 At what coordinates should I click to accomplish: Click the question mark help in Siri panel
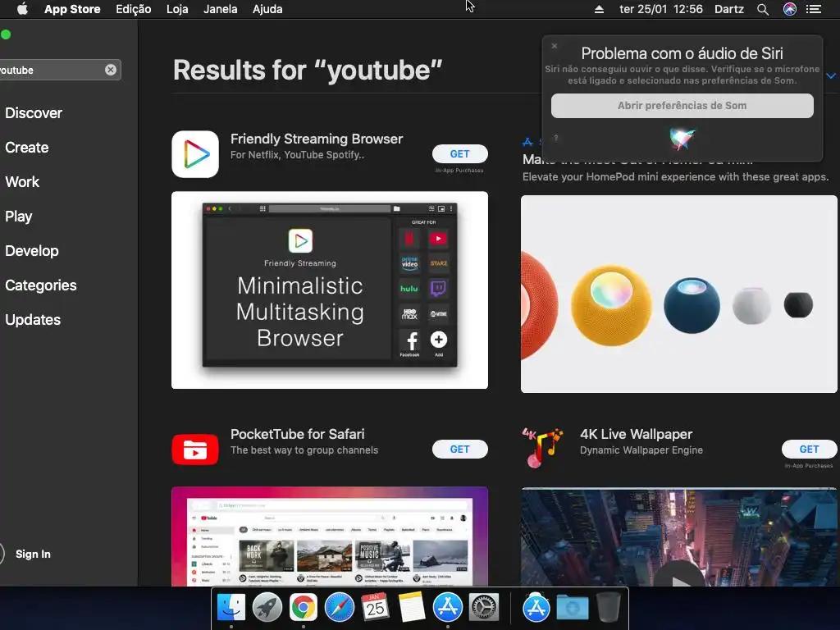556,138
